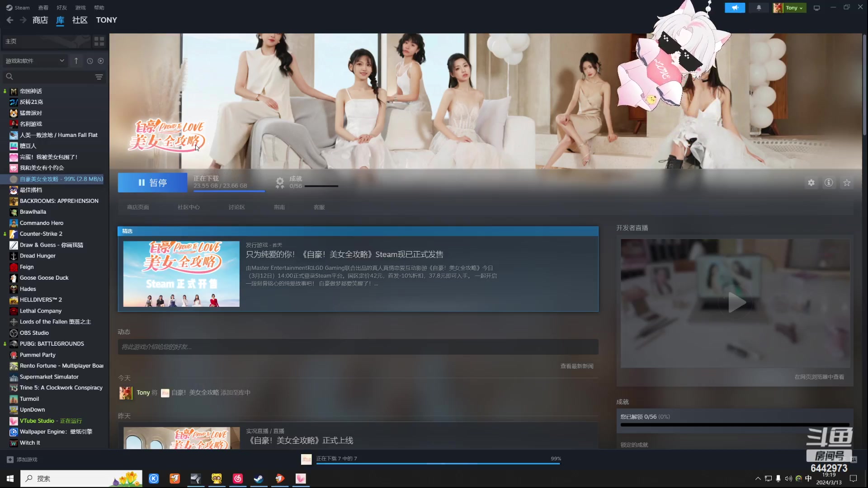868x488 pixels.
Task: Open the Steam menu
Action: click(18, 8)
